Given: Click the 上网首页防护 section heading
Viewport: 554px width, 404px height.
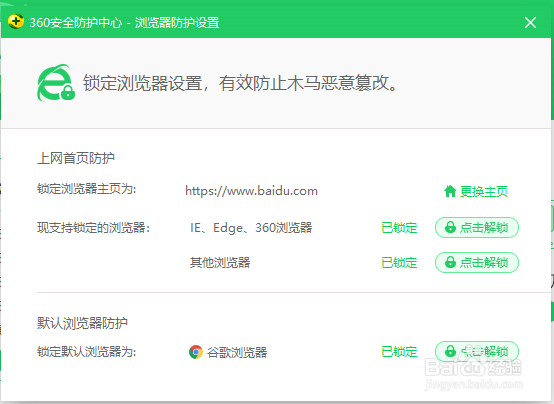Looking at the screenshot, I should coord(76,158).
